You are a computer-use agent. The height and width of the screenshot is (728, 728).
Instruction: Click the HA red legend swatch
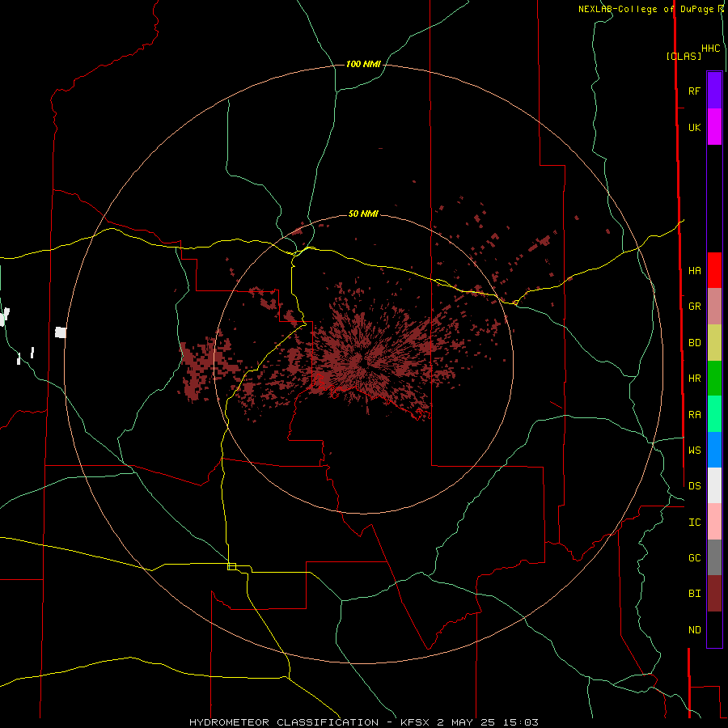tap(714, 270)
